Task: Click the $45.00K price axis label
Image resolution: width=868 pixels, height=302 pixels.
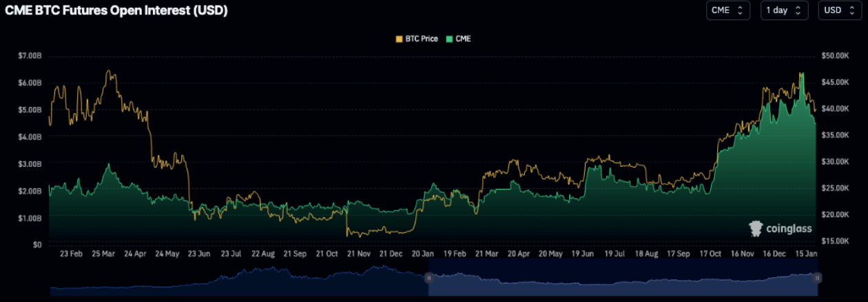Action: click(836, 82)
